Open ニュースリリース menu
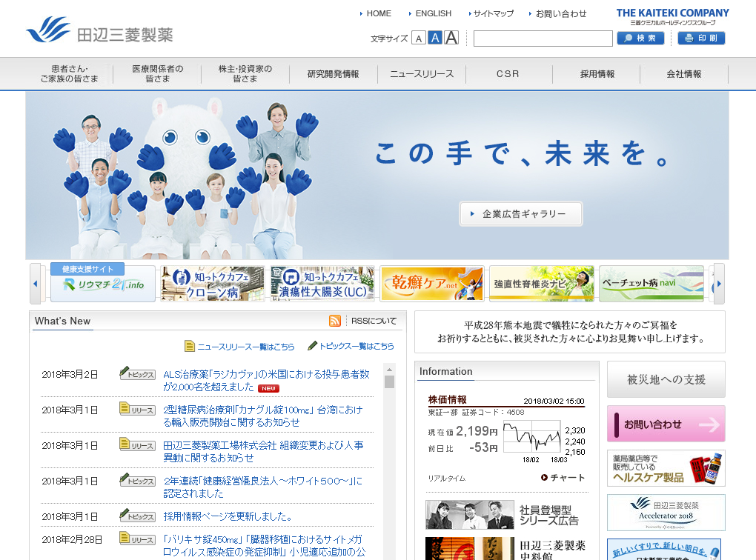756x560 pixels. point(422,74)
